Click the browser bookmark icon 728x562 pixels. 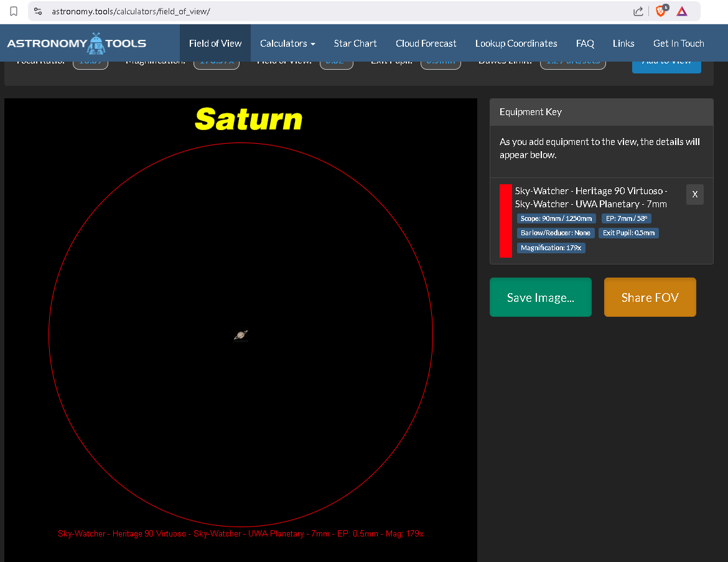(14, 11)
